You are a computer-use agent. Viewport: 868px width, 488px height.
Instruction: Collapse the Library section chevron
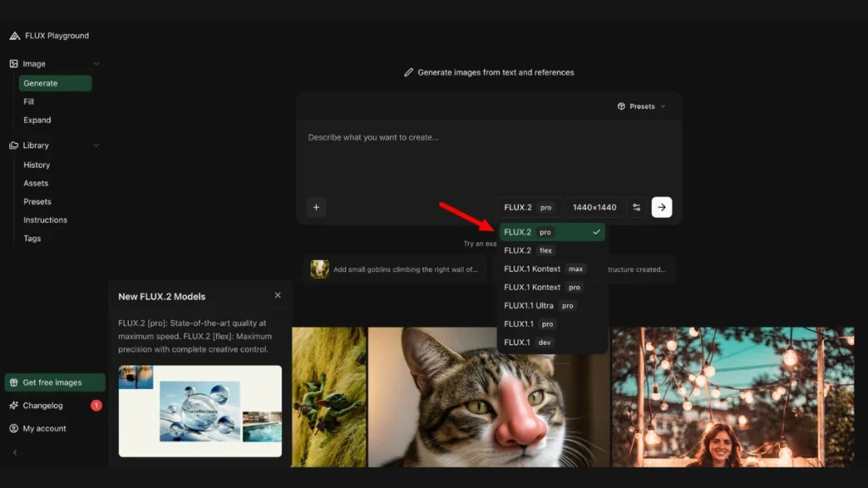point(96,146)
